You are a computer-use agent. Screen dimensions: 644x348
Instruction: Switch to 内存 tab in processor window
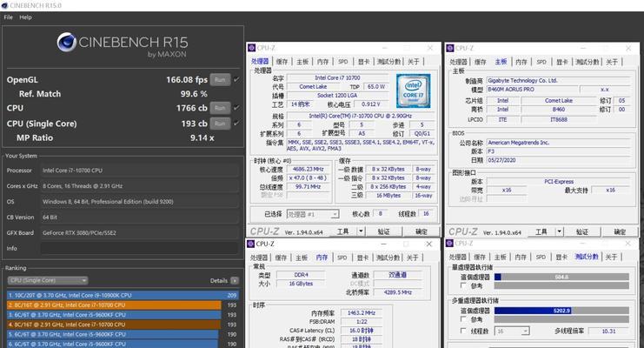322,62
